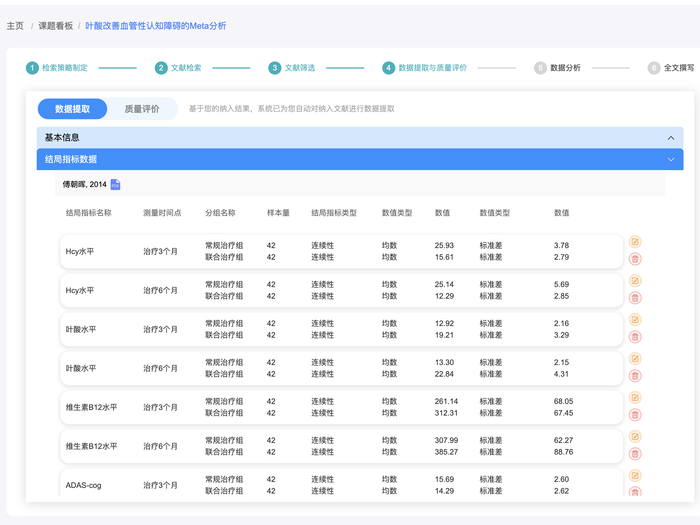Screen dimensions: 700x525
Task: Edit the ADAS-cog row
Action: coord(635,475)
